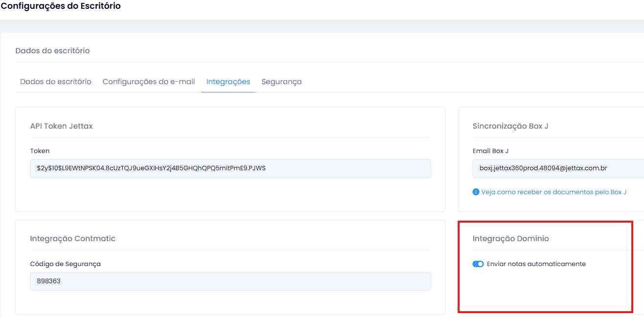Open the Dados do escritório tab
Image resolution: width=644 pixels, height=318 pixels.
(x=56, y=82)
